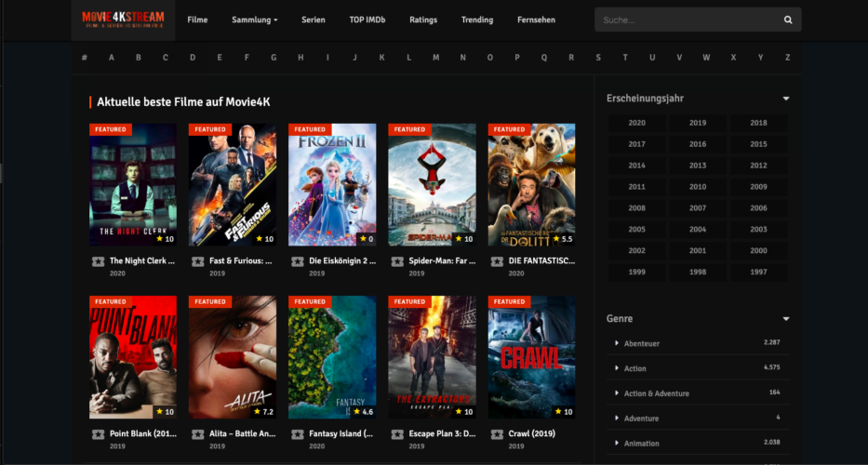Expand the Abenteuer genre arrow
Viewport: 868px width, 465px height.
pos(617,343)
